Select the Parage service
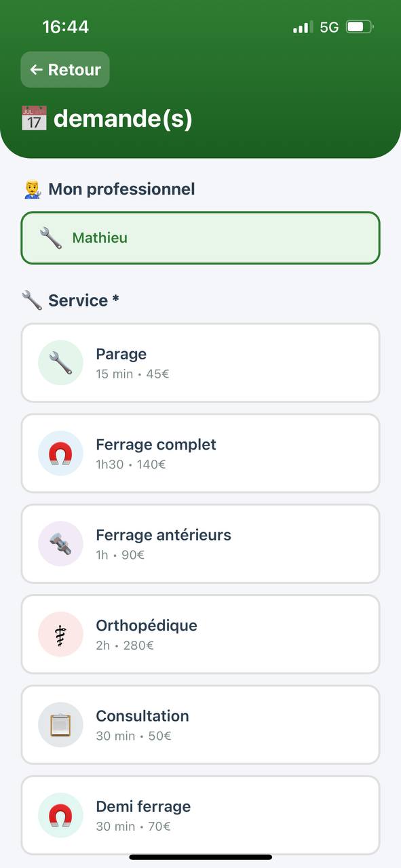The height and width of the screenshot is (868, 401). tap(200, 363)
